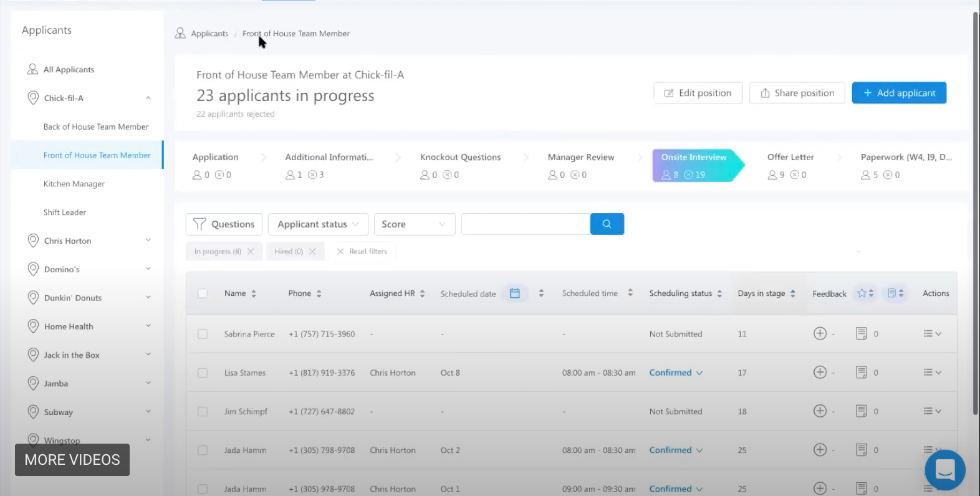Open the chat support bubble icon
Image resolution: width=980 pixels, height=496 pixels.
(944, 470)
